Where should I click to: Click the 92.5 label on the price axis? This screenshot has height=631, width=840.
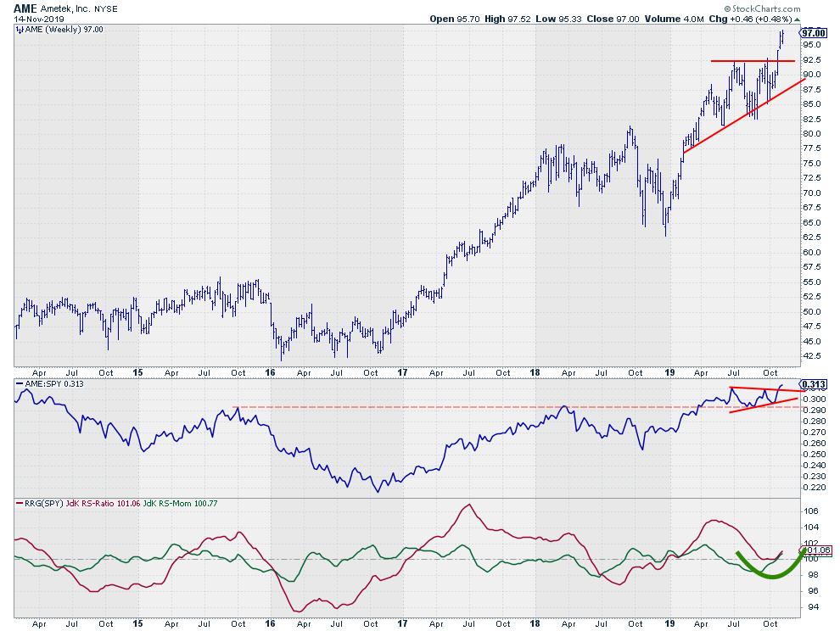pos(811,59)
